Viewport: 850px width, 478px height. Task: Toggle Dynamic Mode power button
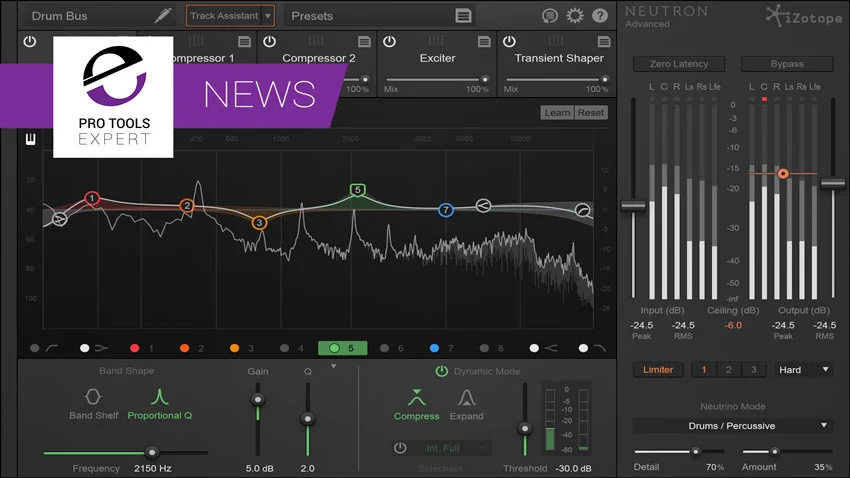pyautogui.click(x=442, y=371)
